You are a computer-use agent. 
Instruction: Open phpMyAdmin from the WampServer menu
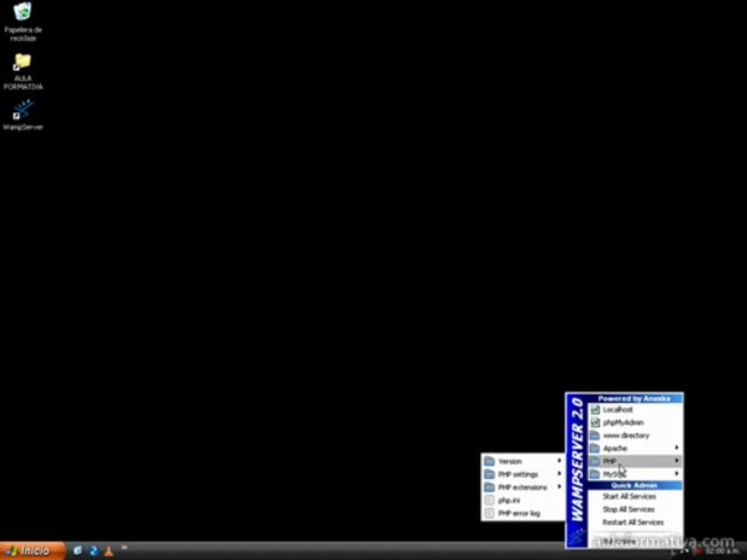pyautogui.click(x=636, y=422)
